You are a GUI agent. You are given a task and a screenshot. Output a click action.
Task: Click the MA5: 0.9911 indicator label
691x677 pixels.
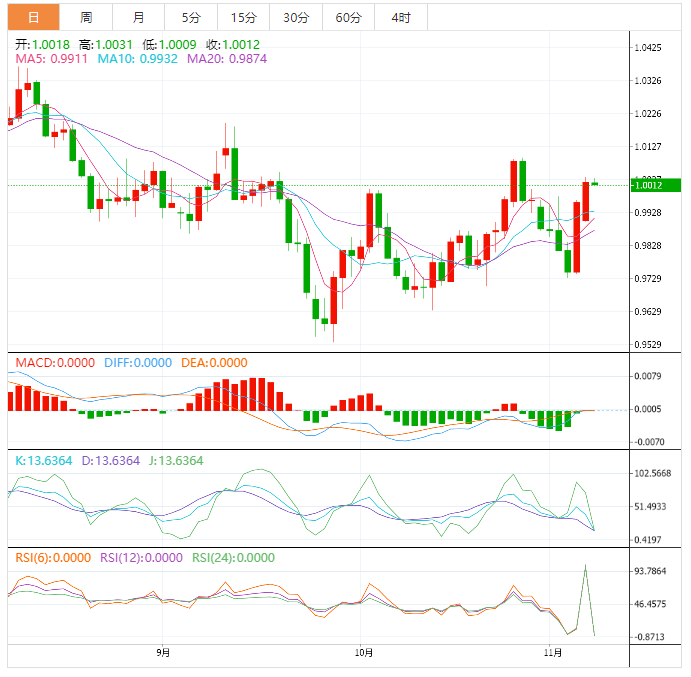point(52,59)
